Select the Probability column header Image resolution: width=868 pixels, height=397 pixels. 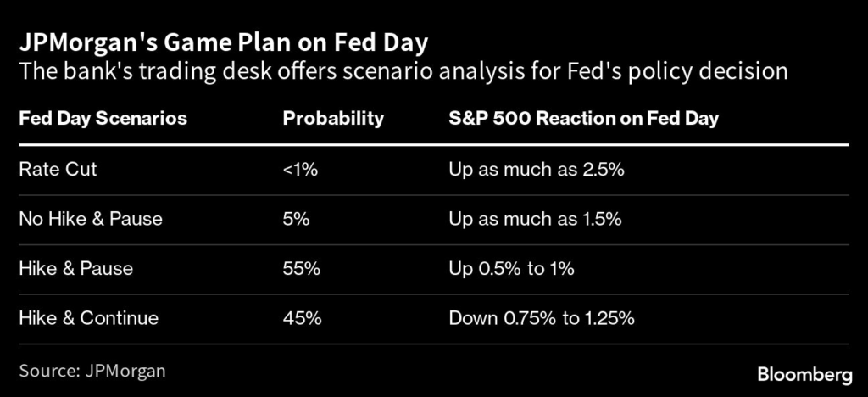pos(333,118)
